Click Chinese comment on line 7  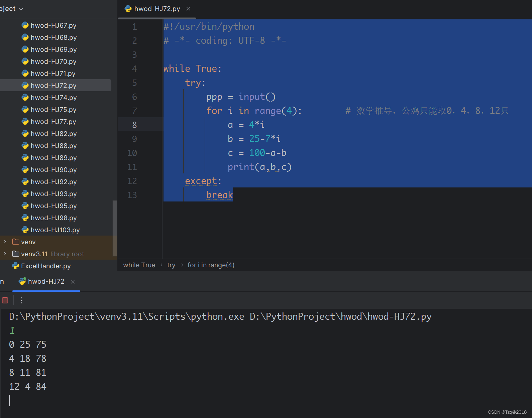point(427,111)
